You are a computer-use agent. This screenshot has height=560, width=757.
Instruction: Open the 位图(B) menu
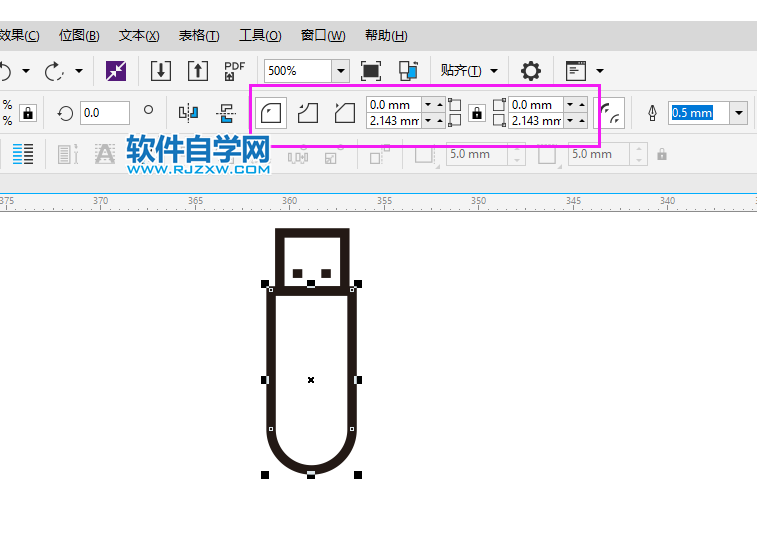(x=79, y=35)
